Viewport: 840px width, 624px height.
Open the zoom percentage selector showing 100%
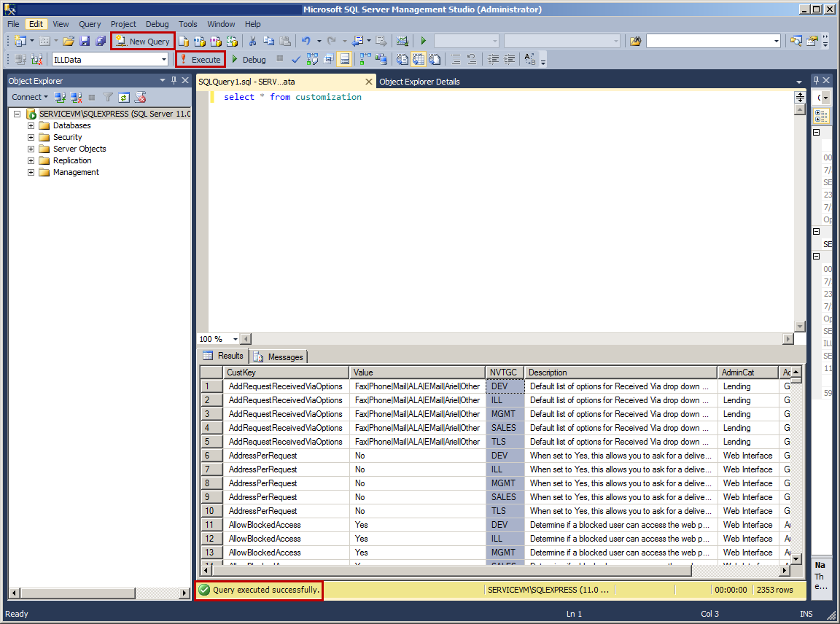(217, 338)
